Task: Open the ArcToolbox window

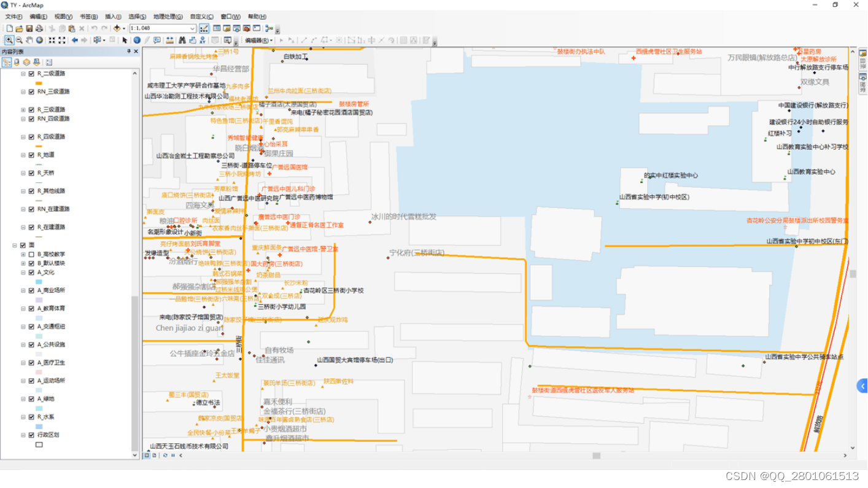Action: pos(247,28)
